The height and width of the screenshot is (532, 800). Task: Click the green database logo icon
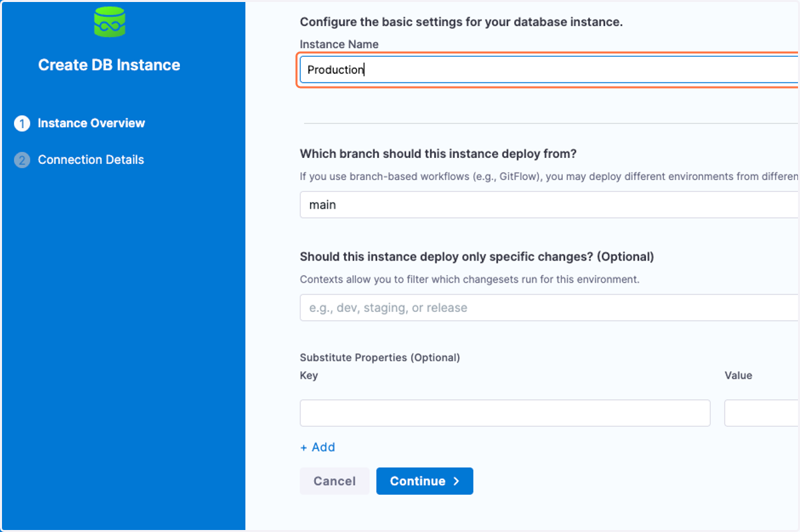click(109, 21)
